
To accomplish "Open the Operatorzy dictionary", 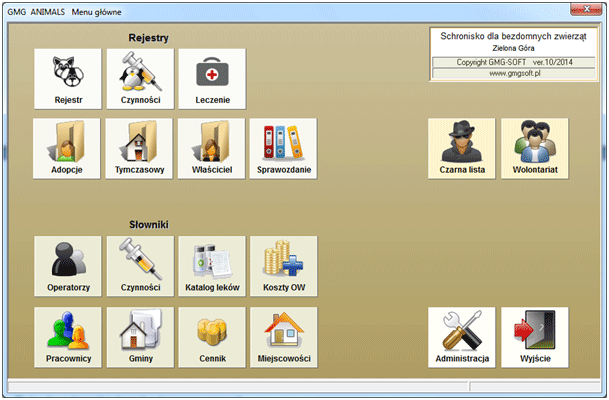I will 68,266.
